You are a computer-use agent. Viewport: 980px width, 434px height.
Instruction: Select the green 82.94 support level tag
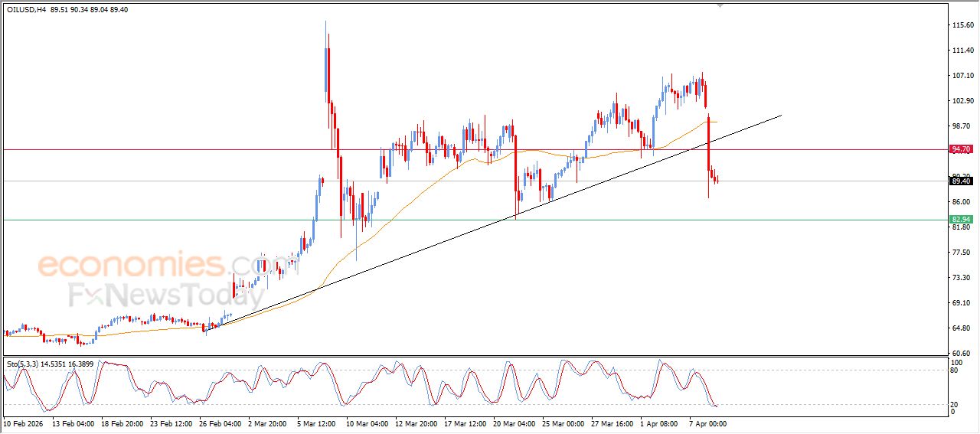(x=960, y=220)
